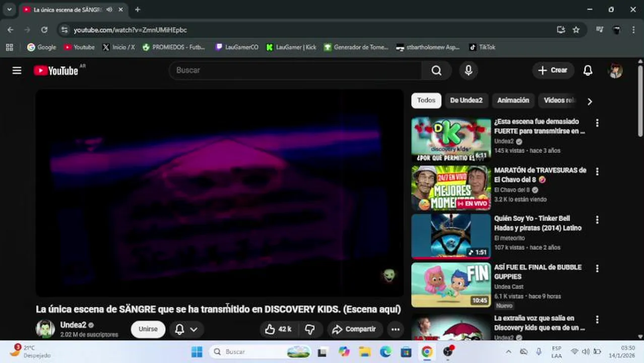This screenshot has width=644, height=363.
Task: Click the search magnifier button
Action: tap(436, 71)
